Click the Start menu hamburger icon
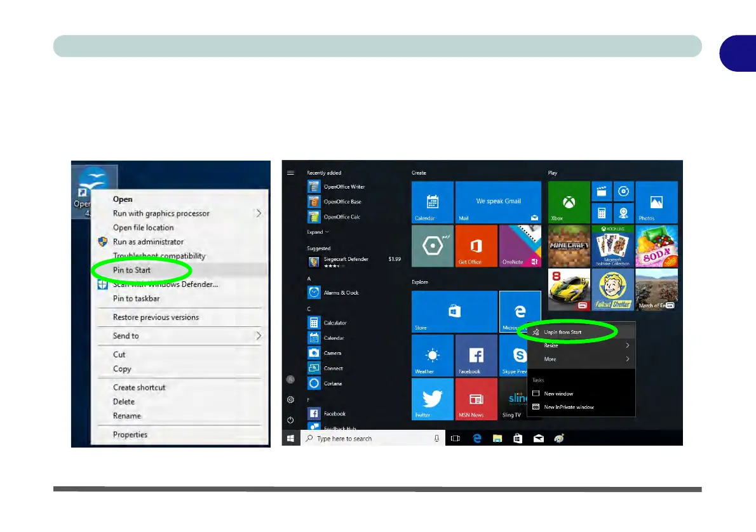Viewport: 756px width, 532px height. [290, 173]
